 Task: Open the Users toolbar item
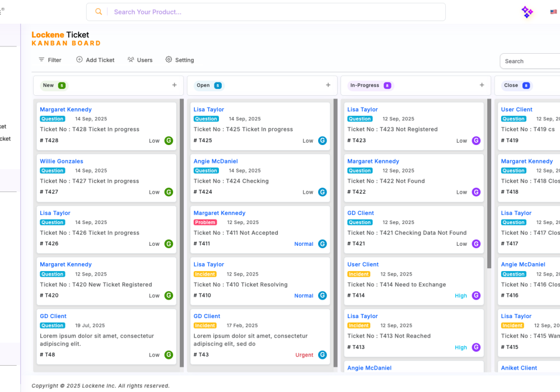140,60
